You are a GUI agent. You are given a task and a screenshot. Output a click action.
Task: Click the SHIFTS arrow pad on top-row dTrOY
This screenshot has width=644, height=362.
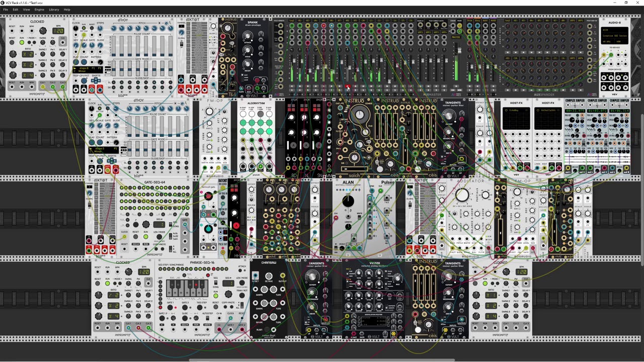(x=96, y=80)
